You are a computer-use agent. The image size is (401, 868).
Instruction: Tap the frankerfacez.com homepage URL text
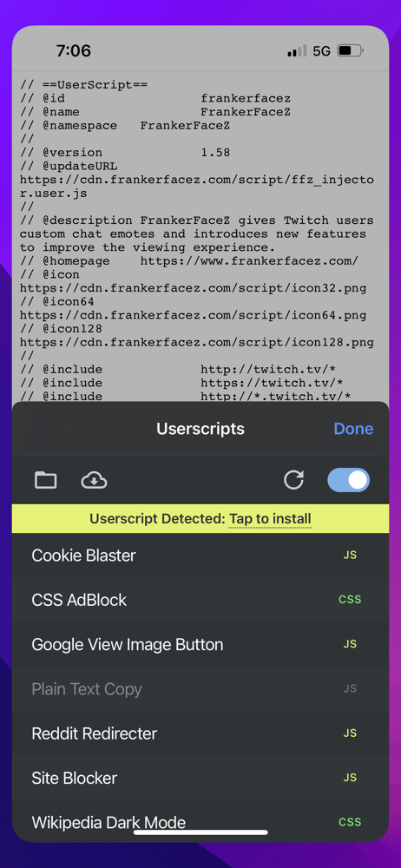pos(249,260)
